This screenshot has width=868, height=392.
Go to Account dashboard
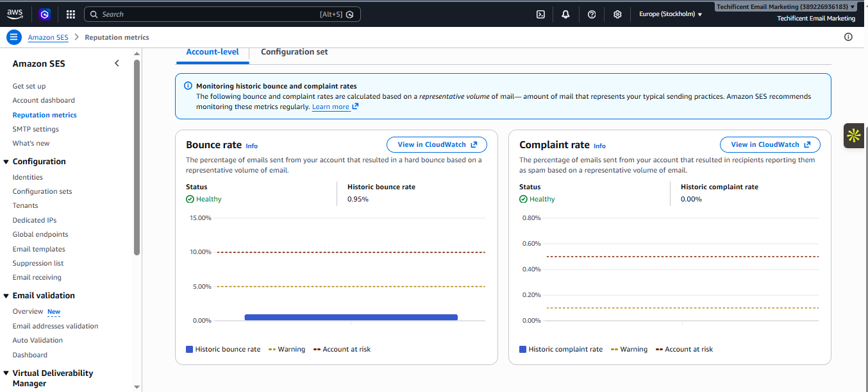pos(44,100)
